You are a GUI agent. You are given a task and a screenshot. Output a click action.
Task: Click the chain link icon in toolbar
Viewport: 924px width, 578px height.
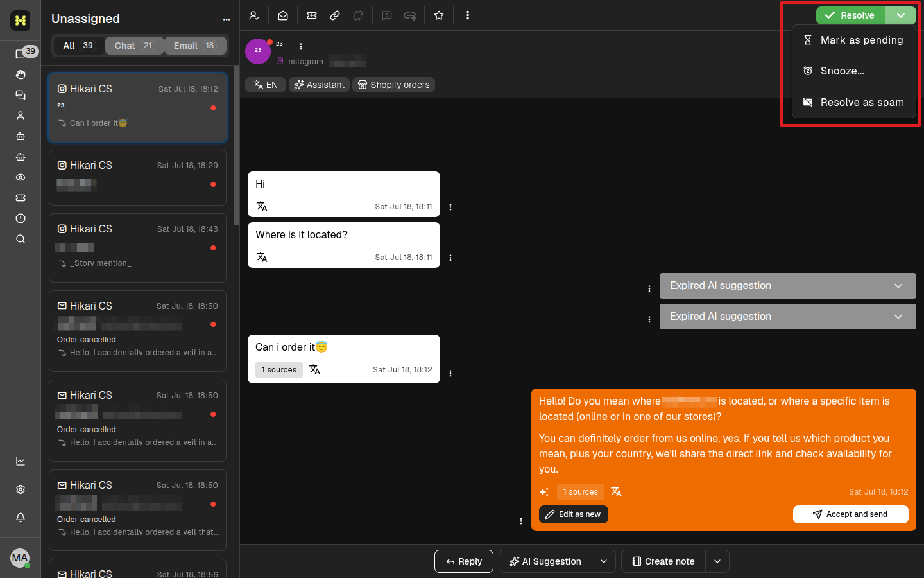click(335, 15)
